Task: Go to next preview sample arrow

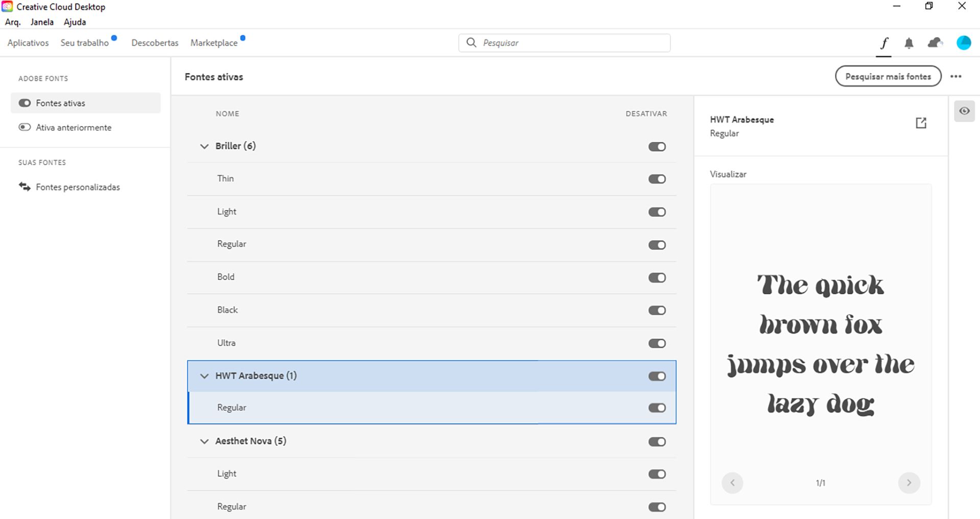Action: pyautogui.click(x=909, y=483)
